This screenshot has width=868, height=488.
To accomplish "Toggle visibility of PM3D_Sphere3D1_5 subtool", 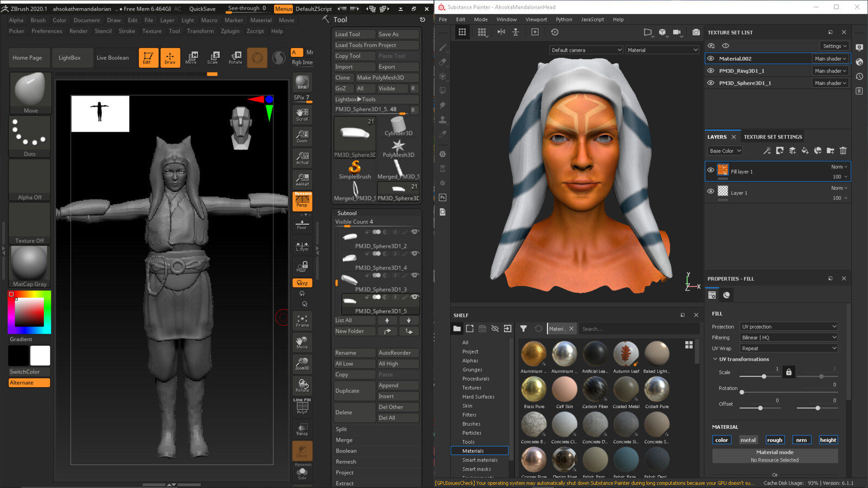I will point(415,297).
